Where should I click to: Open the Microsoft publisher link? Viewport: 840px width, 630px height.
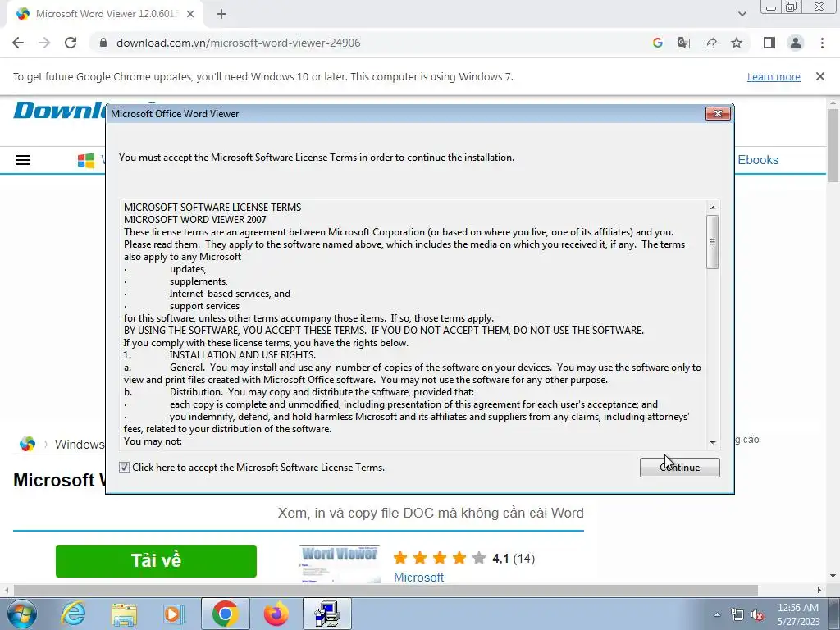click(418, 577)
